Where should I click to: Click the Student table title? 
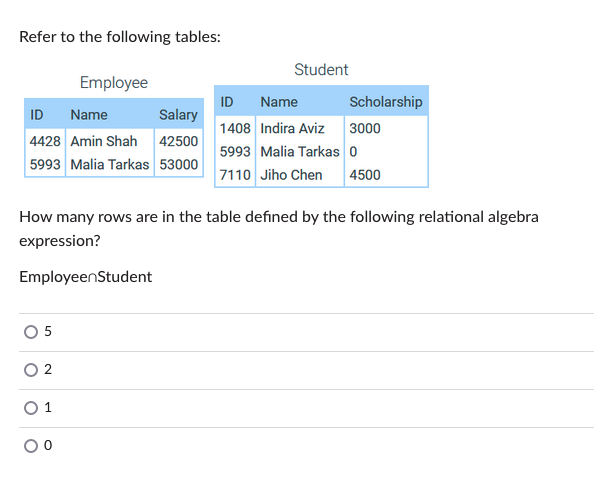point(321,70)
